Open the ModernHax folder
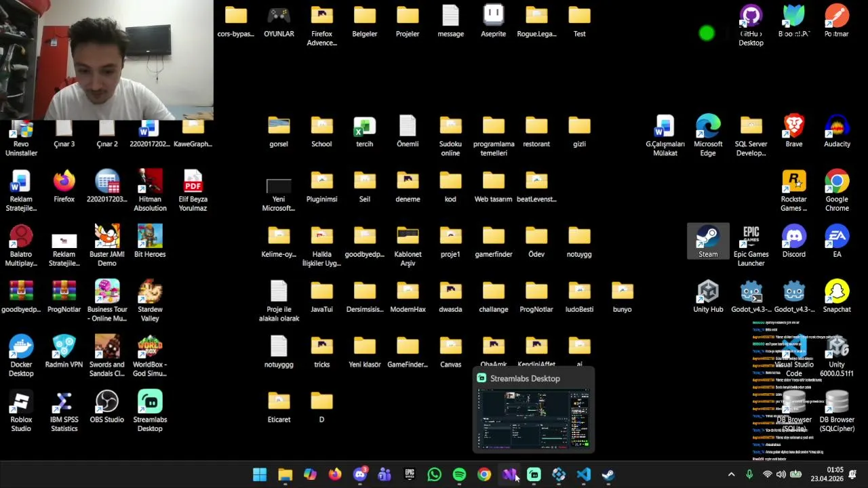The width and height of the screenshot is (868, 488). [408, 296]
